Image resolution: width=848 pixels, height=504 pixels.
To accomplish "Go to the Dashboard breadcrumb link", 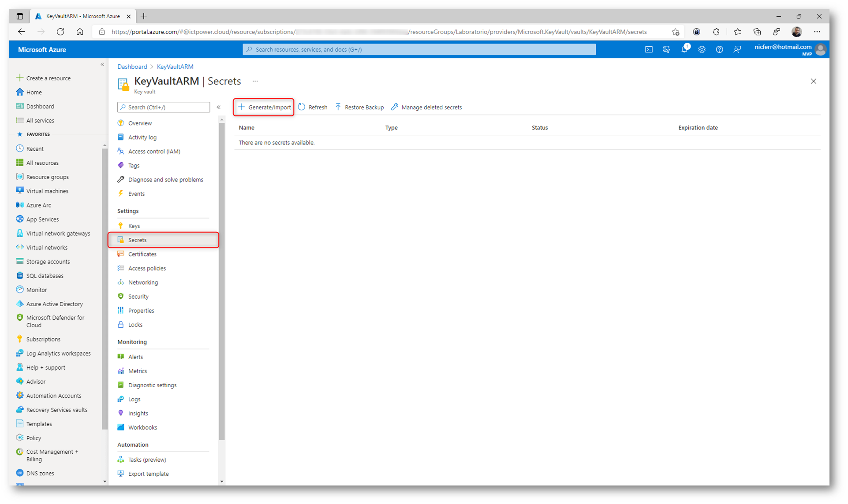I will pos(132,67).
